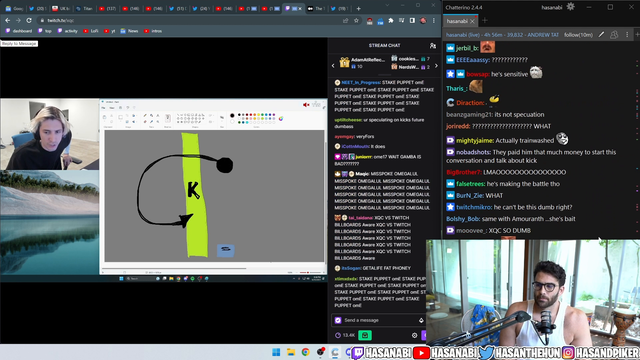Viewport: 640px width, 360px height.
Task: Claim green channel points bonus chest
Action: pos(365,335)
